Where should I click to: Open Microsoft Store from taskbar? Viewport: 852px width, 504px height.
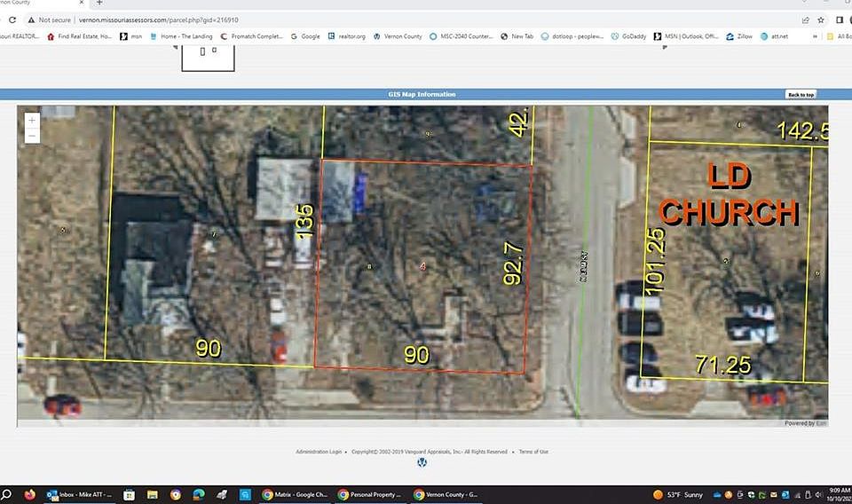pos(129,494)
